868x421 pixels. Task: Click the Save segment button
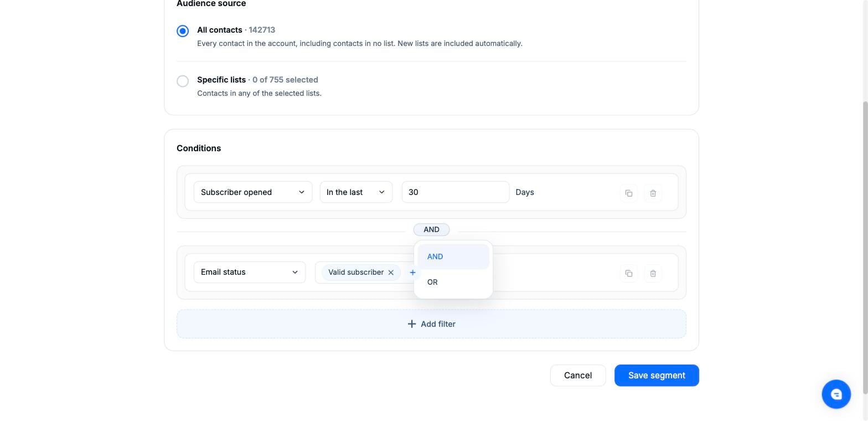[657, 376]
